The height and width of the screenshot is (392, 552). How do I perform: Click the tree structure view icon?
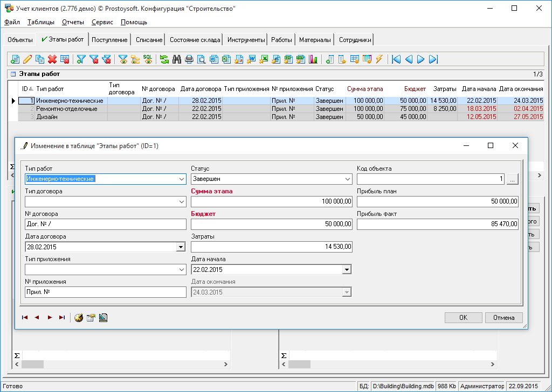tap(135, 59)
